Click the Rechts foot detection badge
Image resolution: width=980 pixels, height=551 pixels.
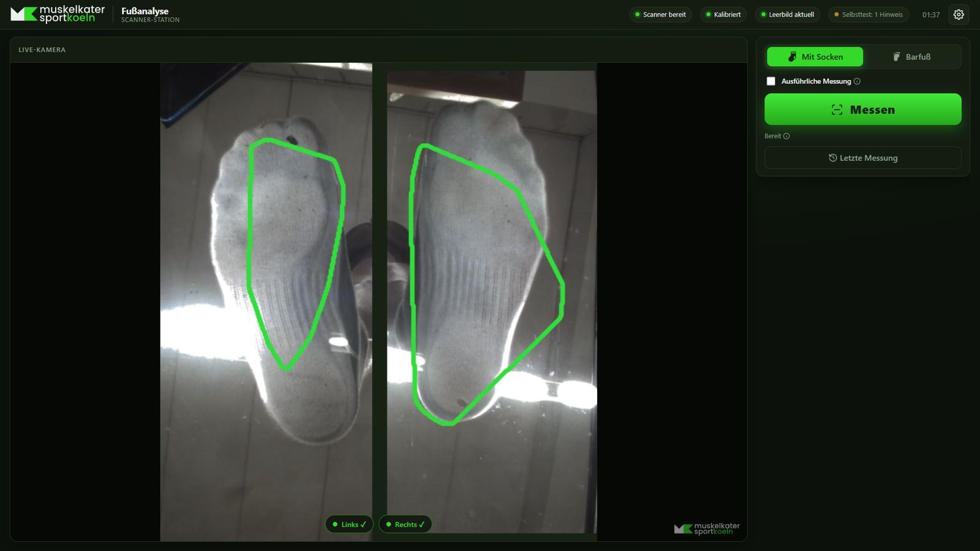[x=405, y=525]
